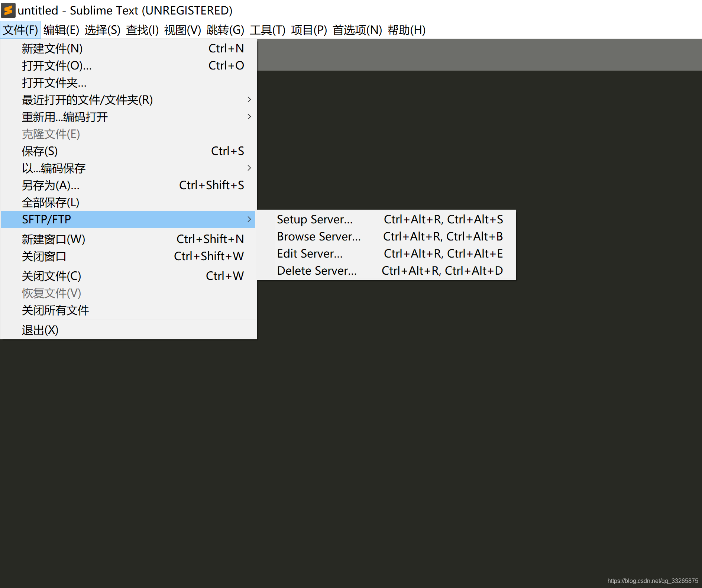Viewport: 702px width, 588px height.
Task: Choose 关闭文件(C) menu entry
Action: 129,276
